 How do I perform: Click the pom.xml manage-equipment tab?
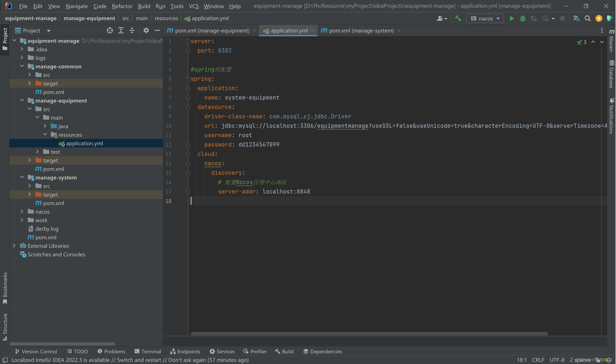[211, 30]
